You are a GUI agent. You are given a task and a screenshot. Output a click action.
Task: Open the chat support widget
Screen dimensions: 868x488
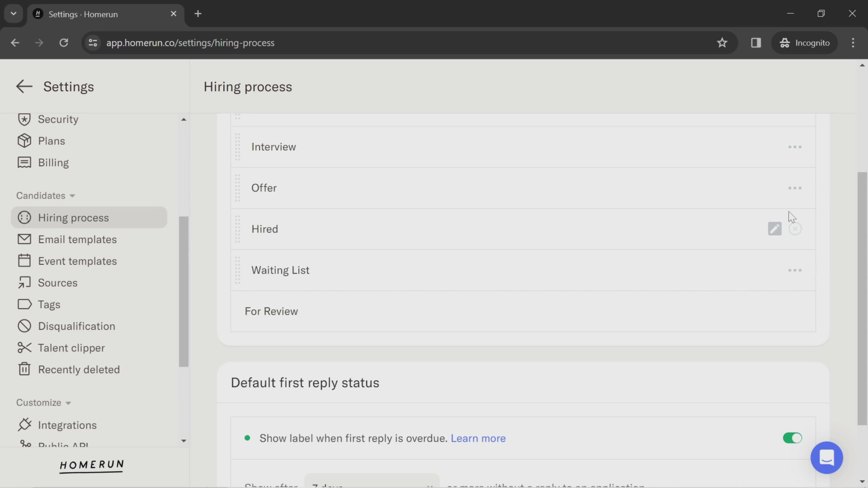coord(826,457)
